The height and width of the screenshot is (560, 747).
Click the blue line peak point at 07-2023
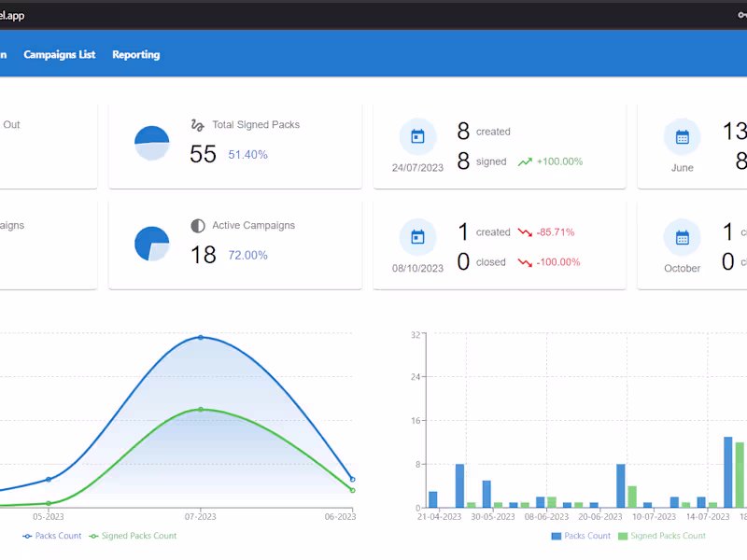201,337
